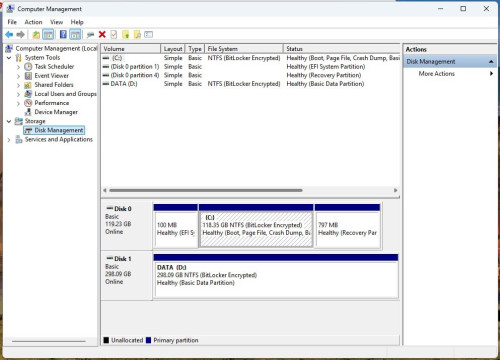Expand the Shared Folders node
This screenshot has width=500, height=360.
(x=18, y=85)
